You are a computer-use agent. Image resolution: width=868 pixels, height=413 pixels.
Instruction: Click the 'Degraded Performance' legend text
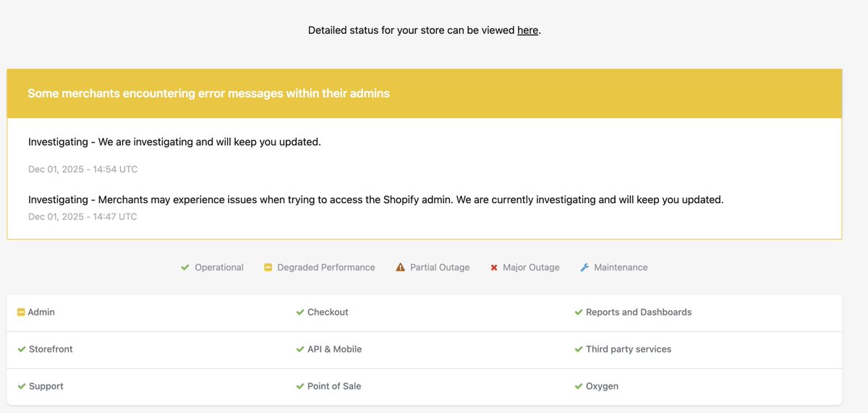pyautogui.click(x=326, y=268)
